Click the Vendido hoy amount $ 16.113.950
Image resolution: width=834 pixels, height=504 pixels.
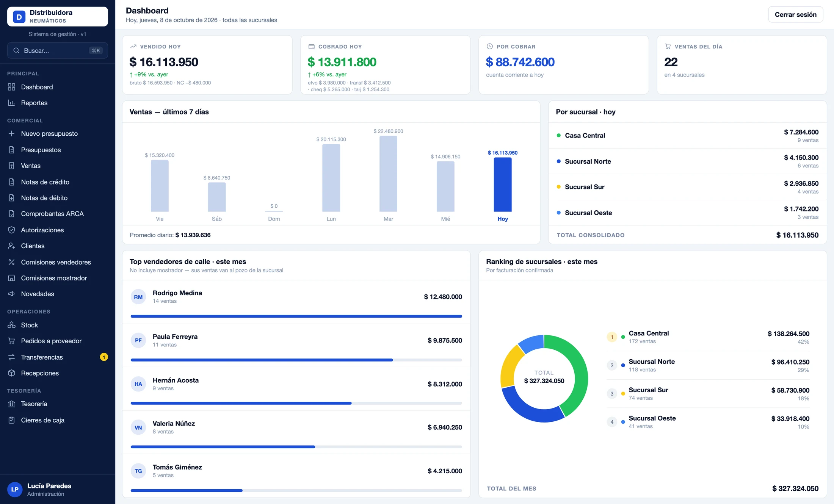[164, 62]
